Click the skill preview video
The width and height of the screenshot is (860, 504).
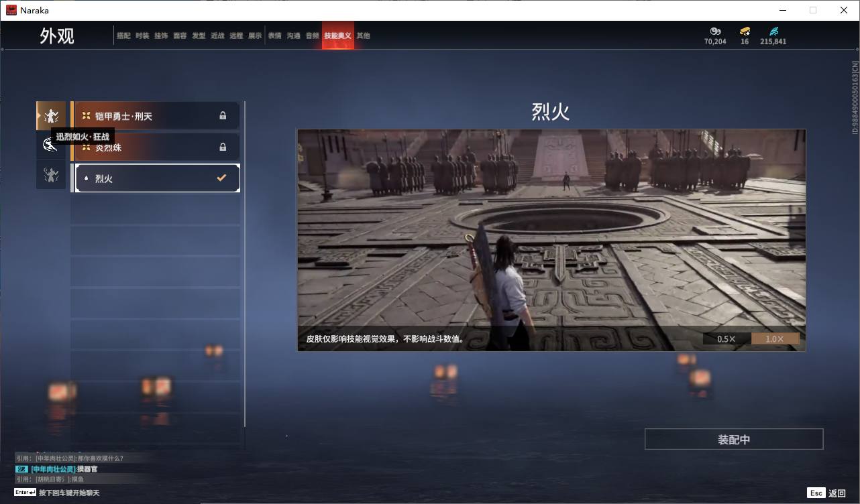tap(551, 240)
